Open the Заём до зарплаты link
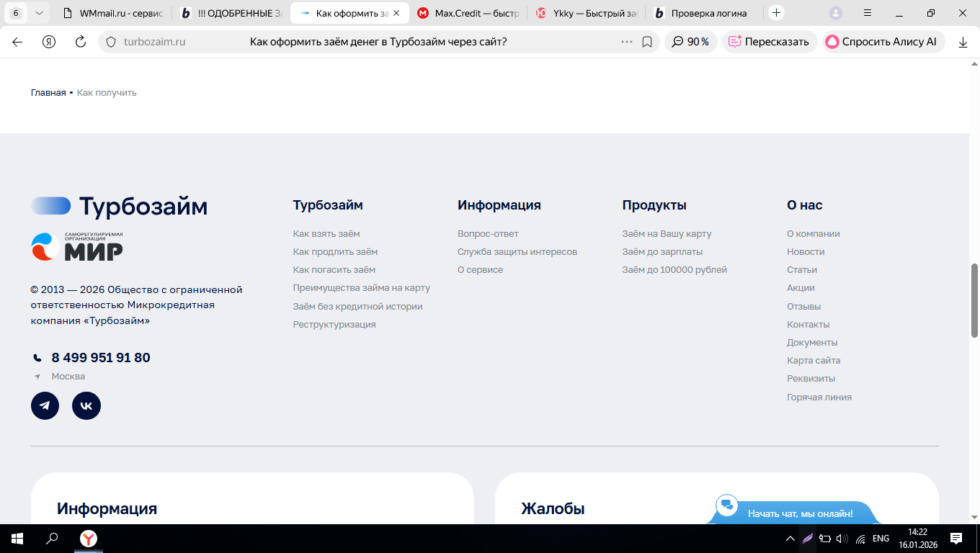The height and width of the screenshot is (553, 980). tap(662, 251)
